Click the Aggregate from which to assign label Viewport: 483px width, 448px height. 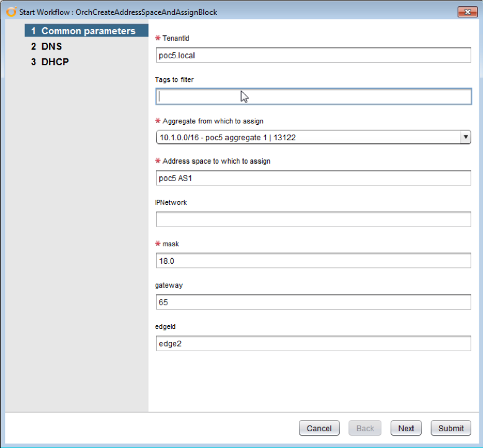[213, 120]
